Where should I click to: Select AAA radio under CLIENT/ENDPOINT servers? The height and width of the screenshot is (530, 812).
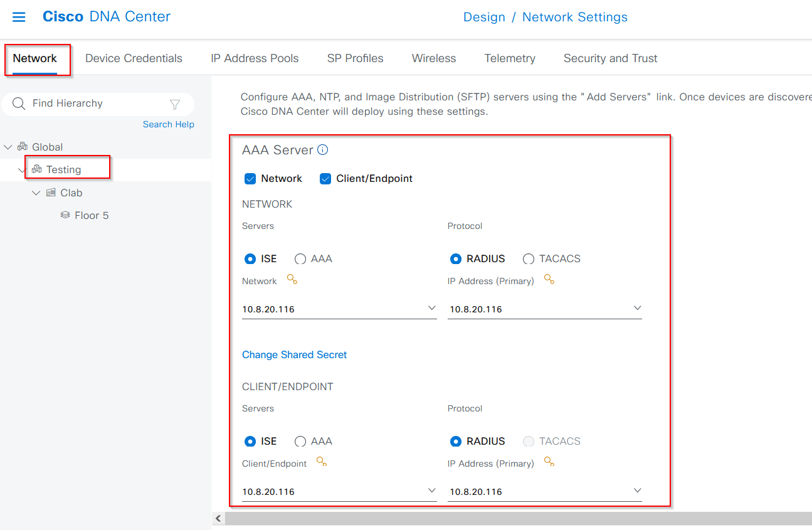click(300, 441)
